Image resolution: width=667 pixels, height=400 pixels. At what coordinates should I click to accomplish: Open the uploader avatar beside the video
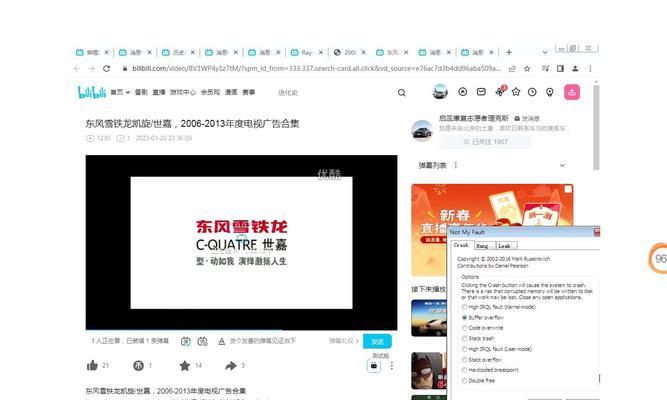click(422, 130)
